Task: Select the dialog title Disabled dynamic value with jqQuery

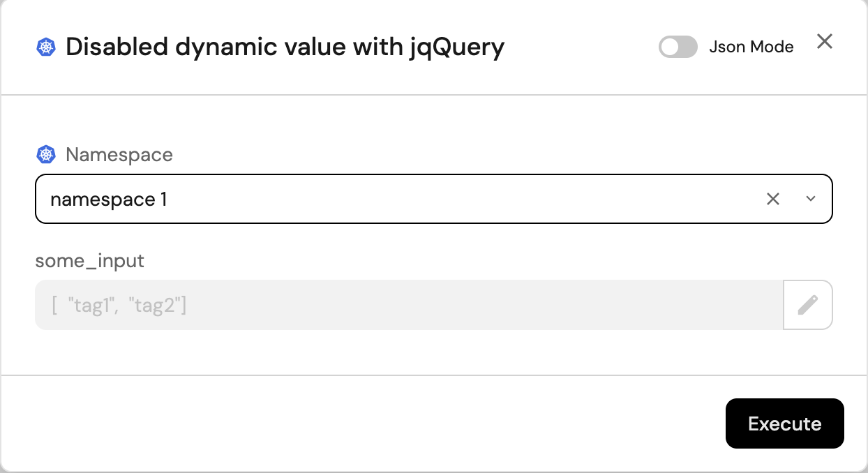Action: [284, 47]
